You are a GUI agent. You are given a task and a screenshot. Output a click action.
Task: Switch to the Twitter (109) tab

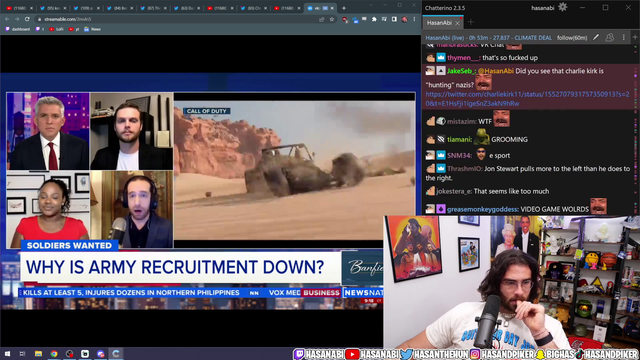[87, 8]
